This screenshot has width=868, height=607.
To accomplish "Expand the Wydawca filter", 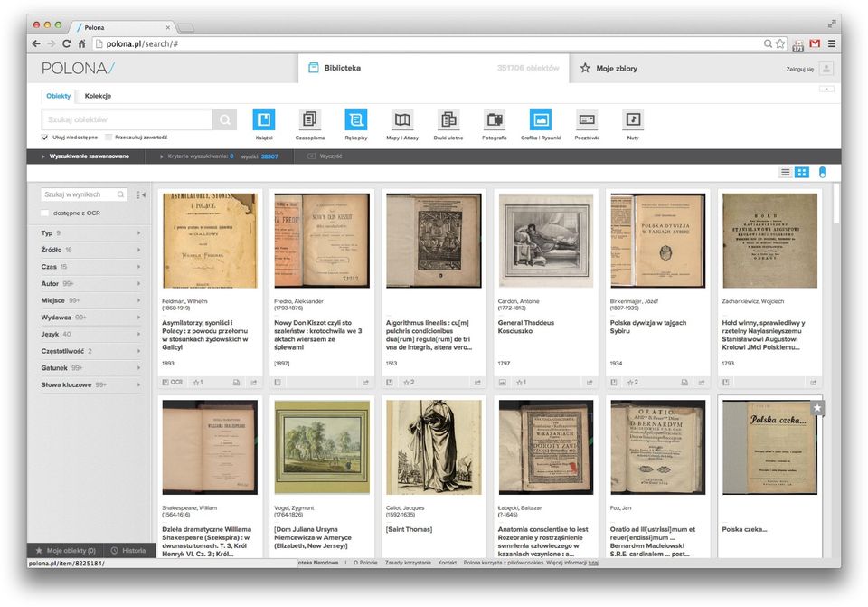I will tap(90, 318).
